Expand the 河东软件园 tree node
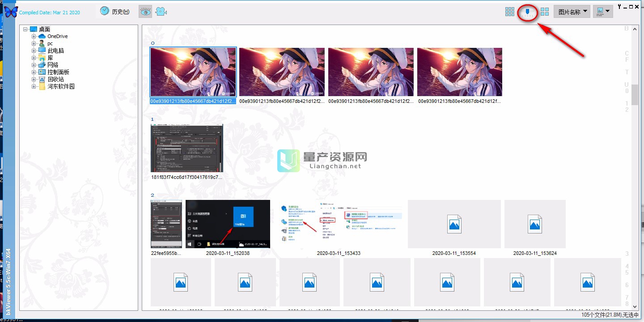Viewport: 644px width, 322px height. coord(34,86)
